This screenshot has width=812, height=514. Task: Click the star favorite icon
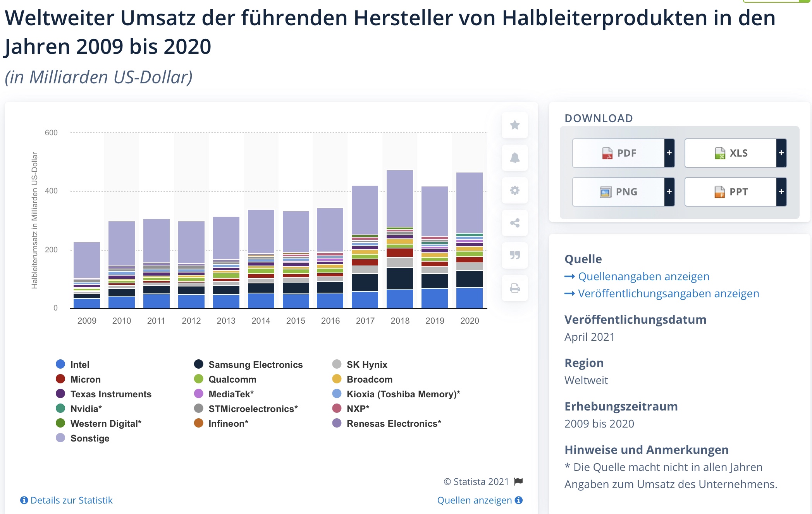(514, 125)
